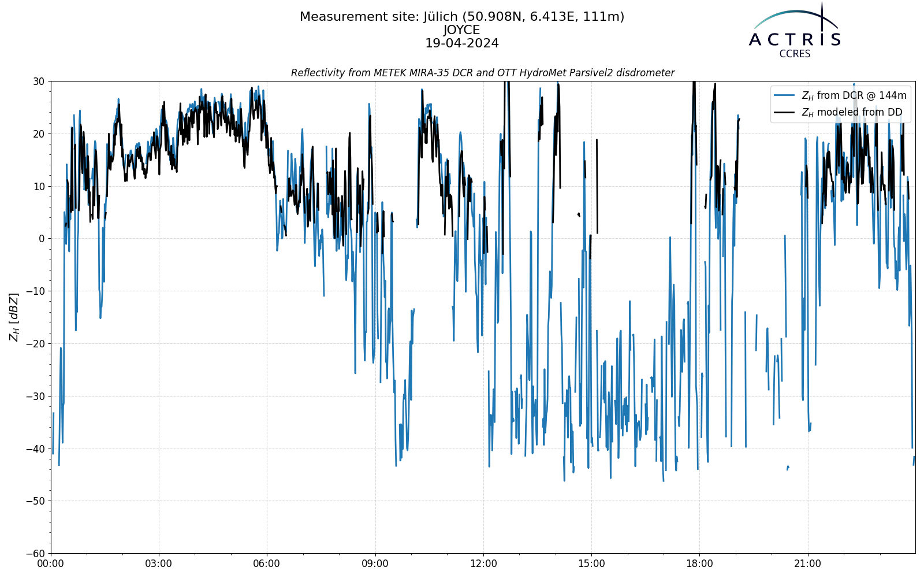Click the 06:00 x-axis tick label
The image size is (924, 578).
tap(267, 564)
